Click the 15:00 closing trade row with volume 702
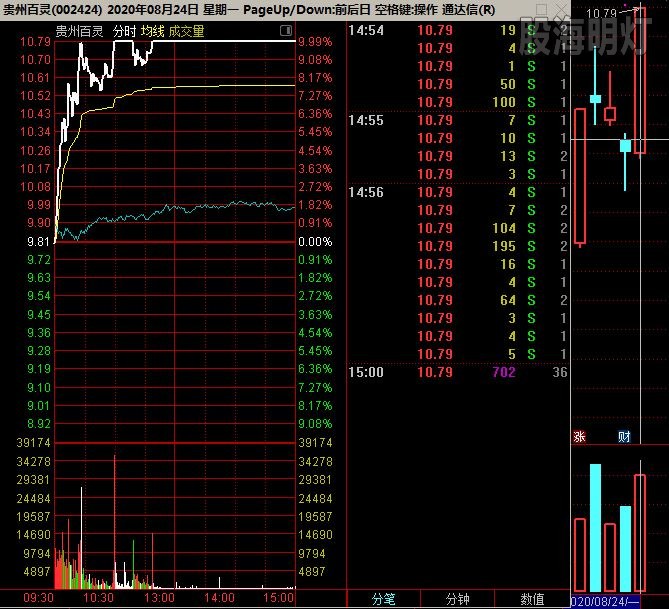The height and width of the screenshot is (609, 669). [458, 372]
